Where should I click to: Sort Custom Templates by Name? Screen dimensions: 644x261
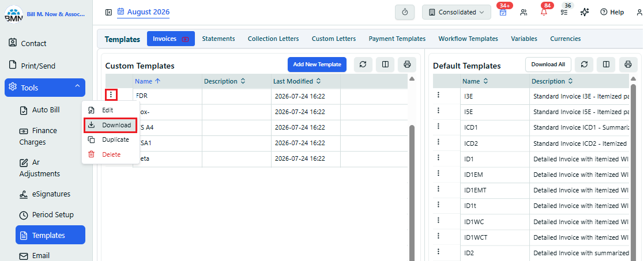coord(148,81)
